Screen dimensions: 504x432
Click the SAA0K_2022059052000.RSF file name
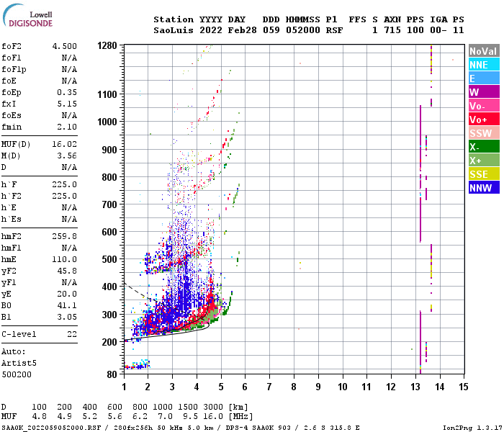pos(51,428)
